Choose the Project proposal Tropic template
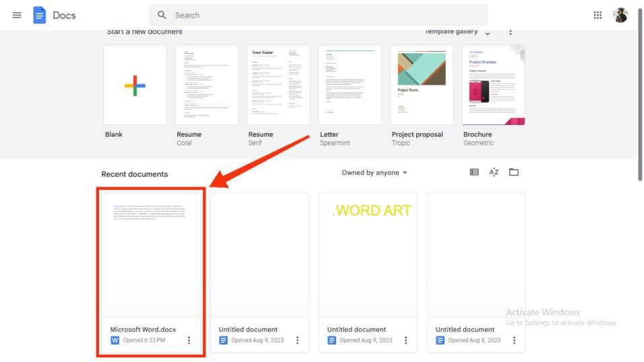The width and height of the screenshot is (644, 362). click(422, 85)
